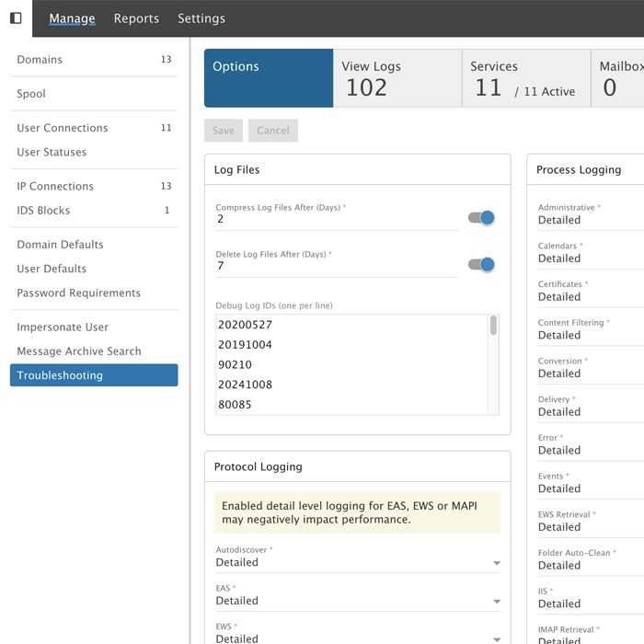Click the Log Files card heading
Viewport: 644px width, 644px height.
click(237, 169)
